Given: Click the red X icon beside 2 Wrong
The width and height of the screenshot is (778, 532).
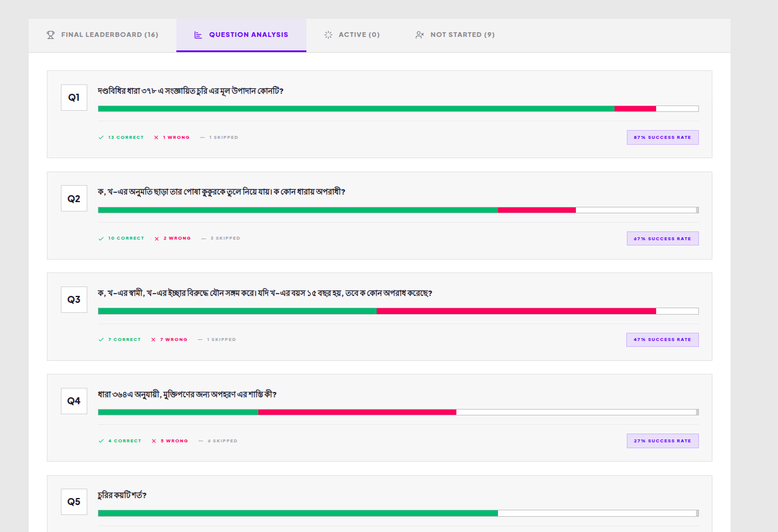Looking at the screenshot, I should [x=157, y=238].
